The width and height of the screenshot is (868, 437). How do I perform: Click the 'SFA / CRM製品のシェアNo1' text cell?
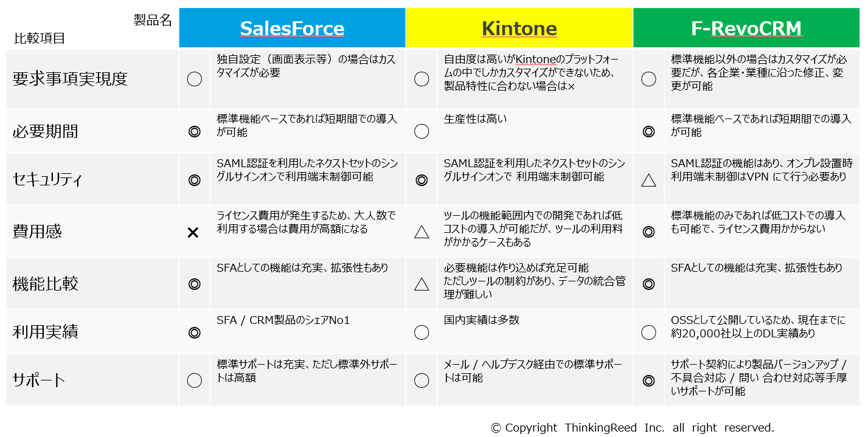(283, 320)
